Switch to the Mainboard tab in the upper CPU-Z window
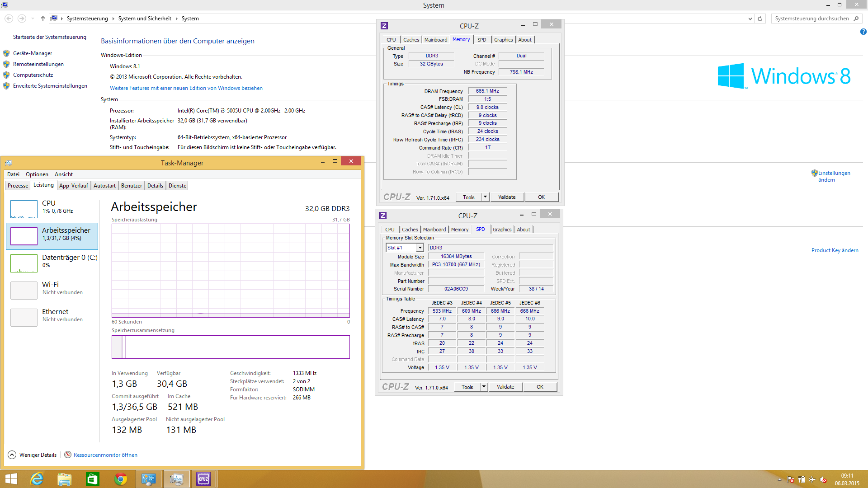868x488 pixels. click(x=435, y=40)
